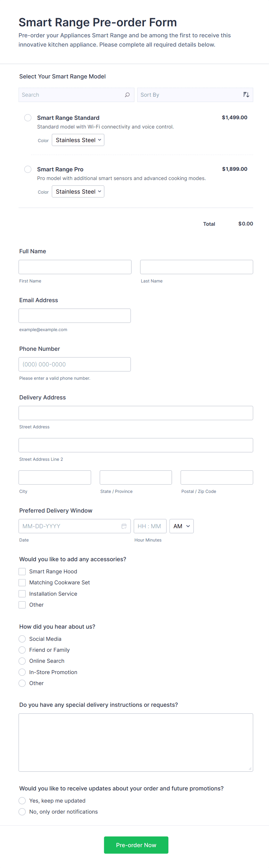Open Color dropdown for Smart Range Pro

coord(78,192)
